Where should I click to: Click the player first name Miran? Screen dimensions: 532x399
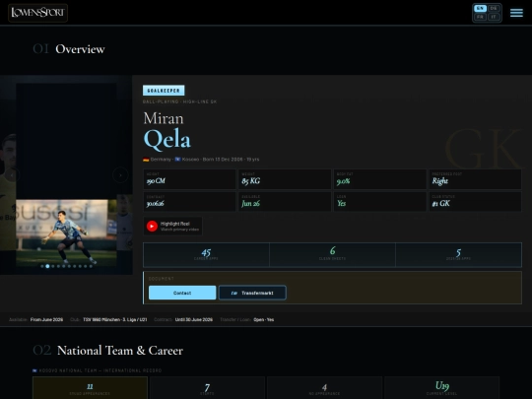coord(164,118)
